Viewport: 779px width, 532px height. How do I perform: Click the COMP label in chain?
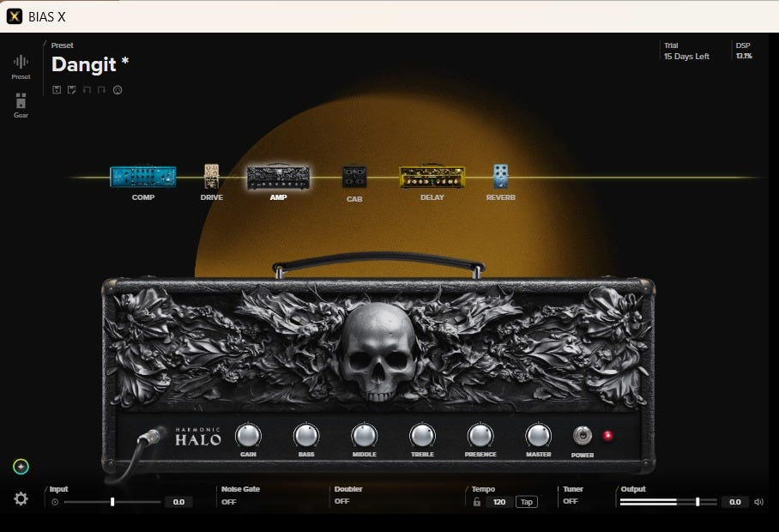click(143, 197)
